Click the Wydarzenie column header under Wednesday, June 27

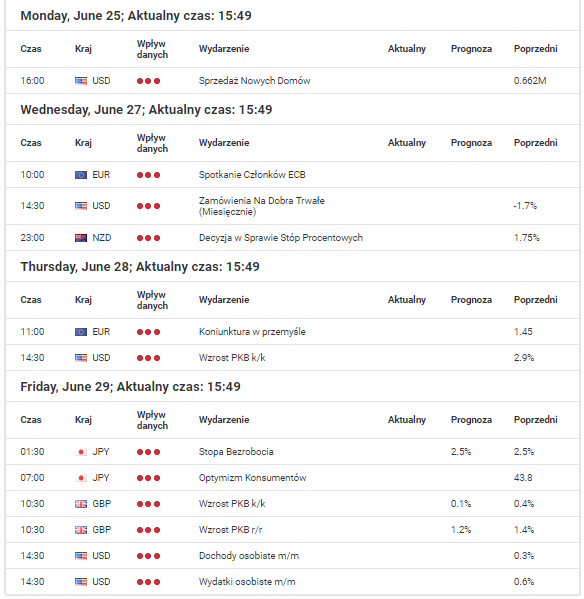click(224, 142)
